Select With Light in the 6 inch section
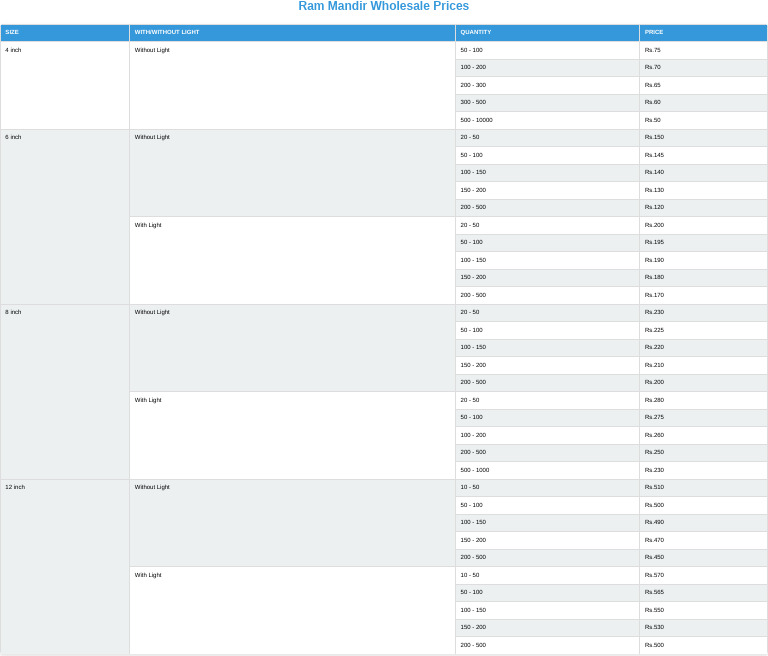Viewport: 768px width, 656px height. pos(292,261)
